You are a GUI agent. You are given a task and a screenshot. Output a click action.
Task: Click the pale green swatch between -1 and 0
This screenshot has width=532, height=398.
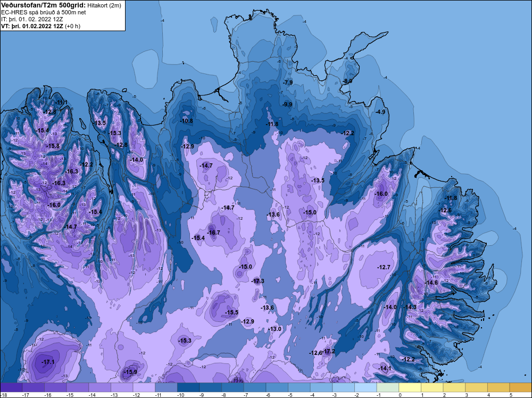[x=388, y=387]
